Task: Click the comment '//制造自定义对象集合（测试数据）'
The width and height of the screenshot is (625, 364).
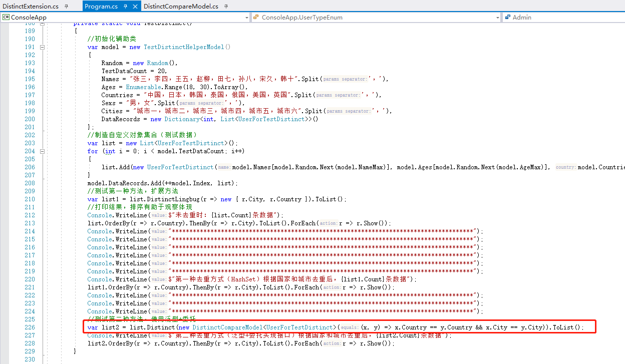Action: click(142, 135)
